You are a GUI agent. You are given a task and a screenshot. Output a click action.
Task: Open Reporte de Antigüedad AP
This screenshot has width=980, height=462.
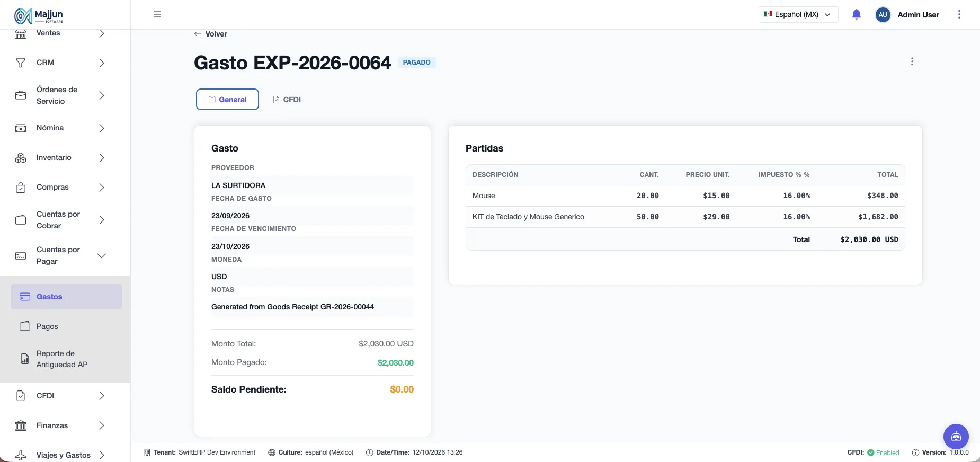pyautogui.click(x=66, y=359)
